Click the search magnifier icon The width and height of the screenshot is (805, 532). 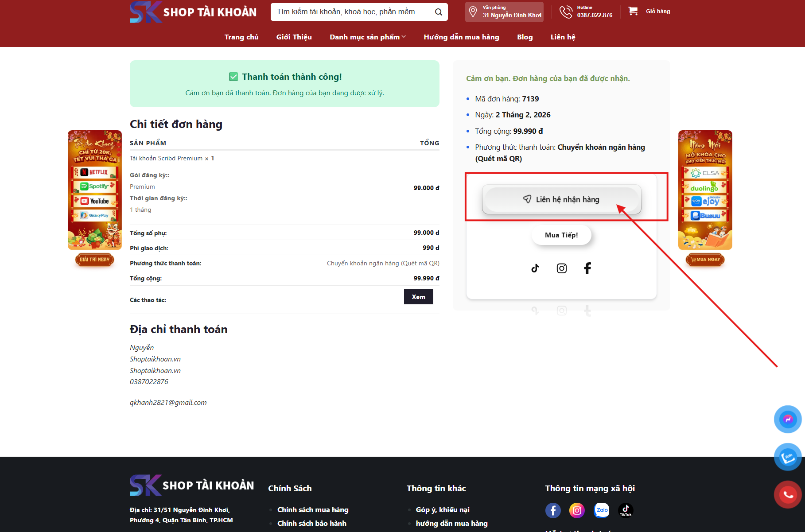click(438, 12)
